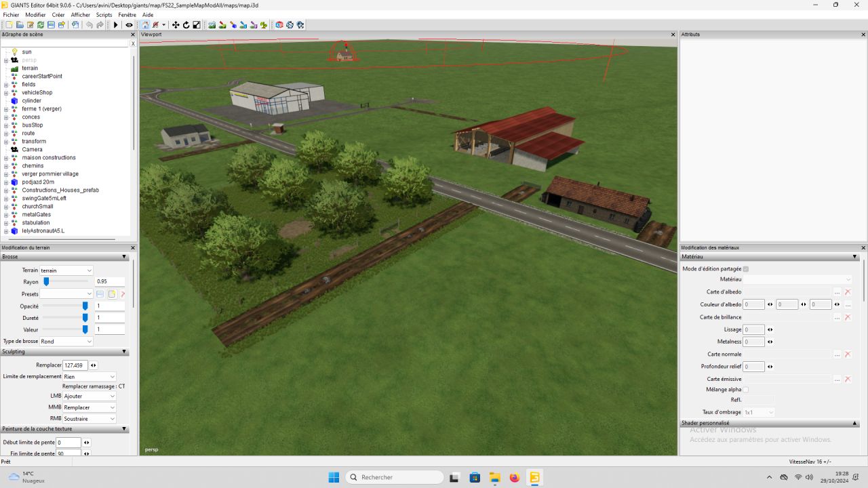Screen dimensions: 868x488
Task: Clear the Carte normale red X
Action: (x=848, y=354)
